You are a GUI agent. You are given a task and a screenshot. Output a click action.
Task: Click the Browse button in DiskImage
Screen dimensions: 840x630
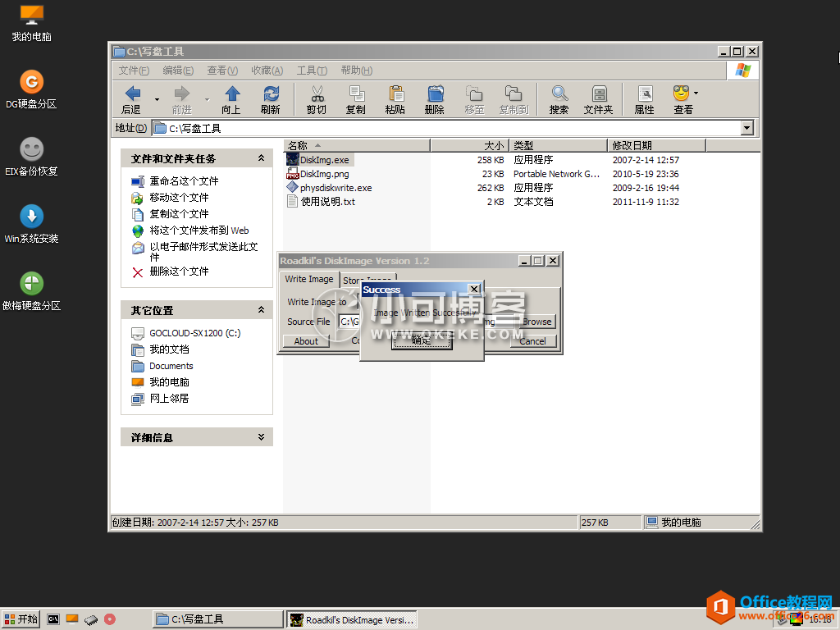pyautogui.click(x=536, y=322)
